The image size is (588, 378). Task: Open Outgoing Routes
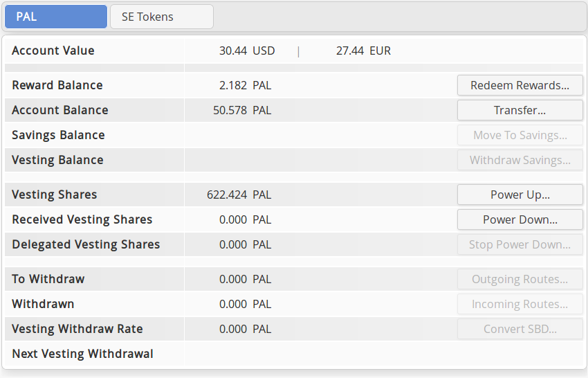[x=520, y=279]
